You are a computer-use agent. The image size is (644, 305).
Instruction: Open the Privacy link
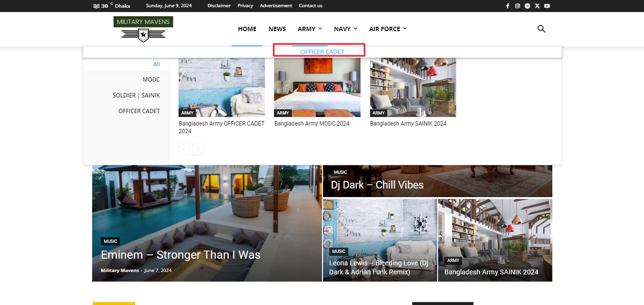click(246, 6)
